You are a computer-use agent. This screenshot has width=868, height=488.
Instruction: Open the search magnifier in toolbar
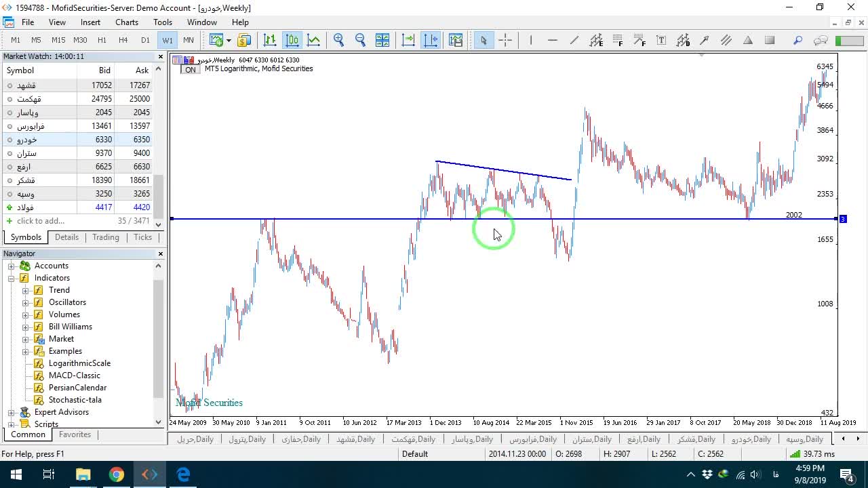coord(798,40)
